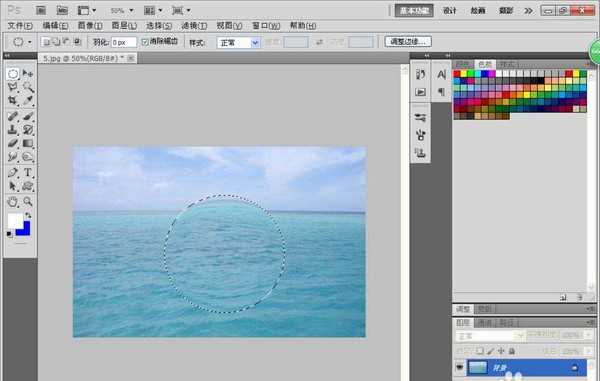The height and width of the screenshot is (381, 600).
Task: Expand more workspaces with double chevron
Action: [528, 11]
